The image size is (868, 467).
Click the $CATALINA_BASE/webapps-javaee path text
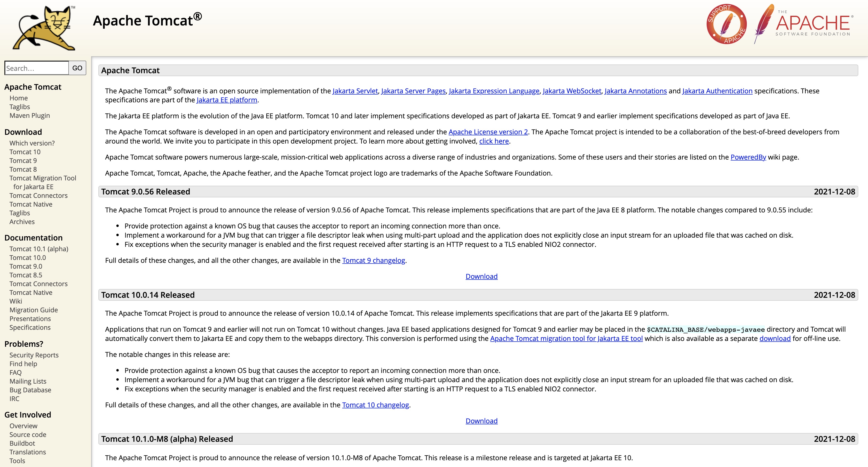click(x=706, y=330)
